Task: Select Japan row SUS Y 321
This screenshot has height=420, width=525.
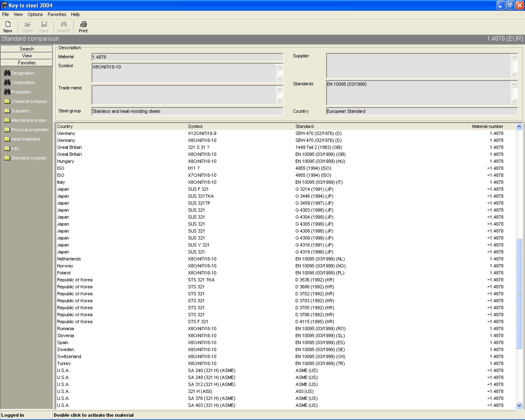Action: point(285,245)
